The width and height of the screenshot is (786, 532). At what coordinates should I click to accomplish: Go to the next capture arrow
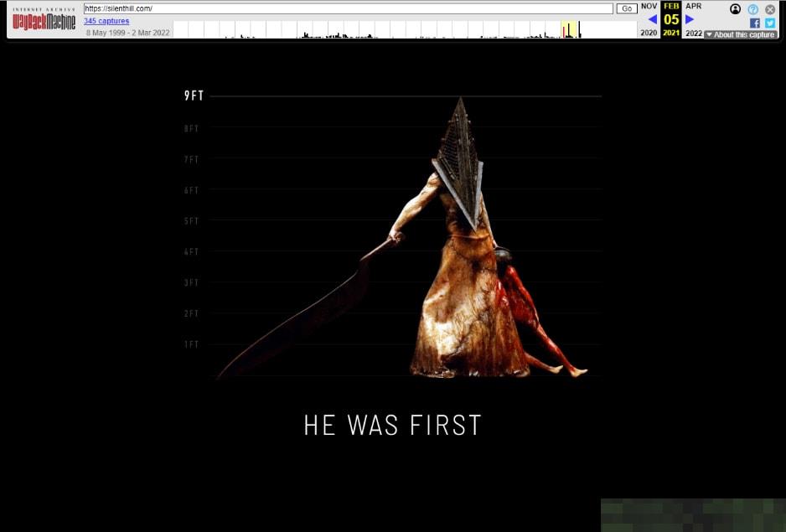690,19
